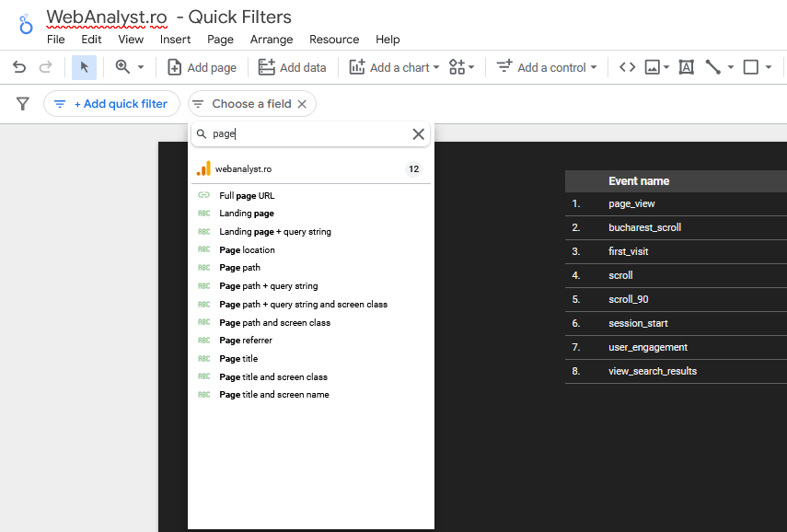This screenshot has height=532, width=787.
Task: Click Add quick filter
Action: point(111,104)
